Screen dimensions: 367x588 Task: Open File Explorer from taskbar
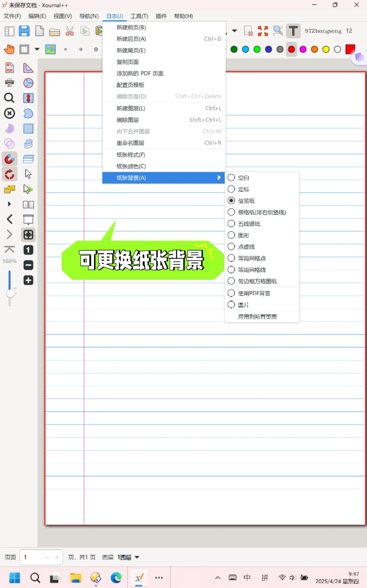[75, 577]
